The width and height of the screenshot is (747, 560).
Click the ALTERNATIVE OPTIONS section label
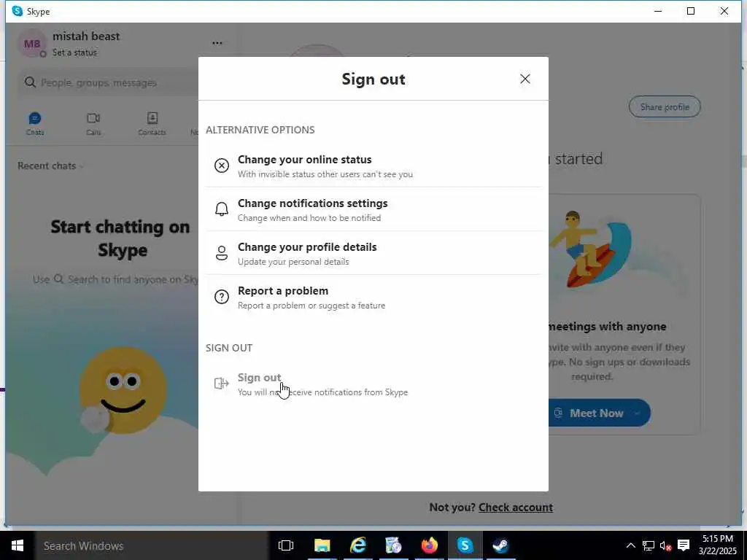pos(260,130)
